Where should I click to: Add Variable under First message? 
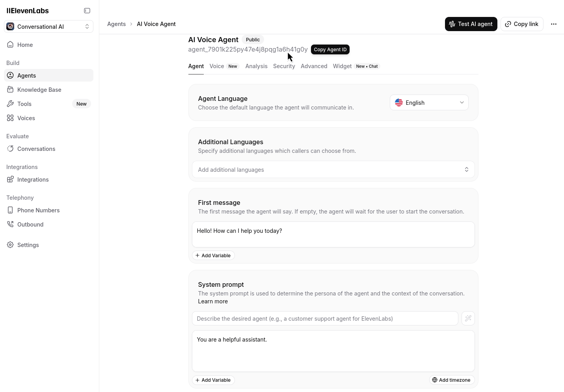213,255
